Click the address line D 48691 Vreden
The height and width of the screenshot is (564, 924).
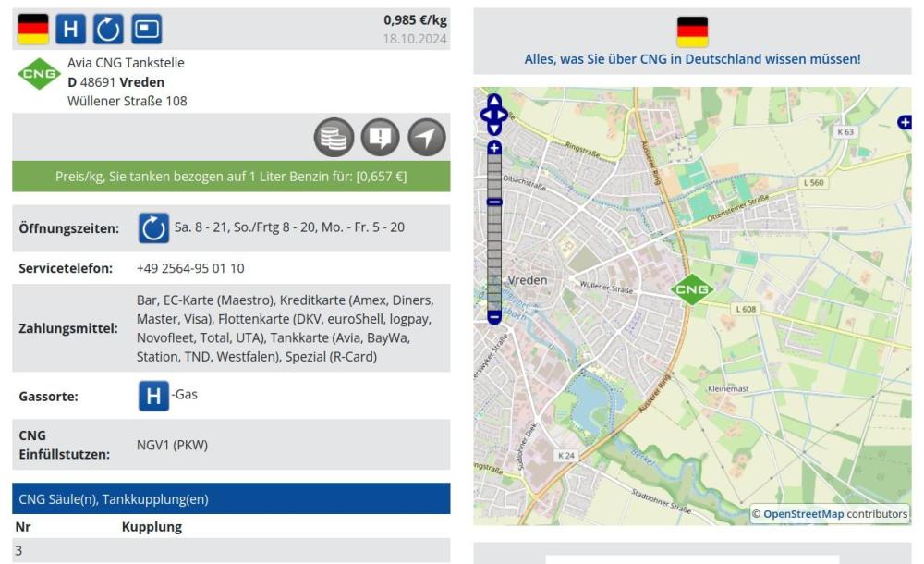[x=116, y=82]
